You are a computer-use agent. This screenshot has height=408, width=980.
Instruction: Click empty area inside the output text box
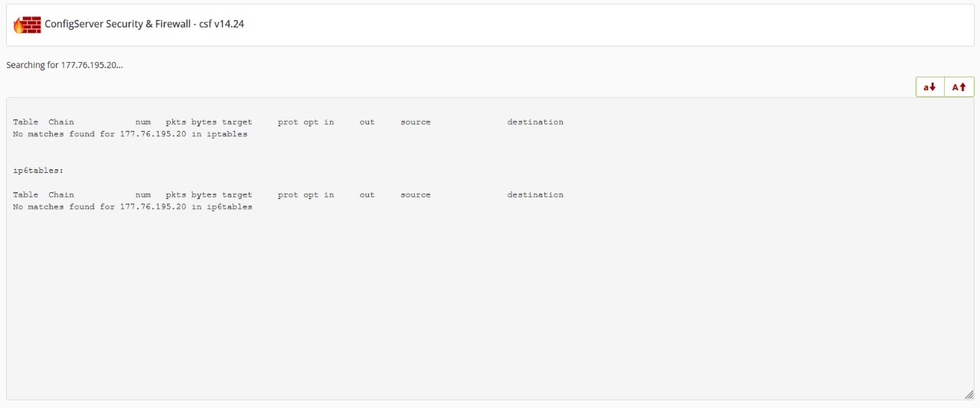point(490,306)
